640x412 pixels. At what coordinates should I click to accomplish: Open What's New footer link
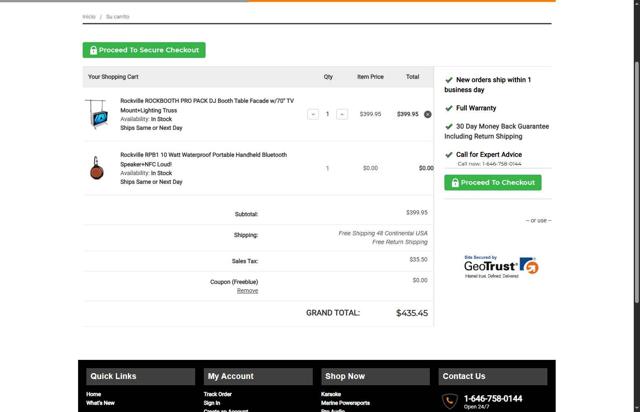pos(100,403)
